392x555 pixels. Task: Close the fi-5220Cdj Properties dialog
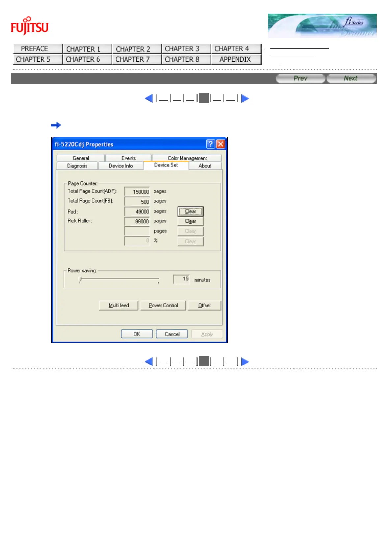click(x=220, y=144)
